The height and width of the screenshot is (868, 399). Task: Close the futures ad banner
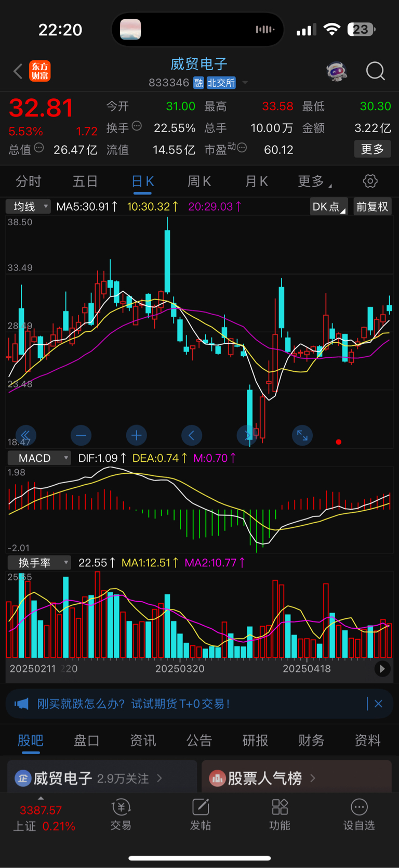(378, 704)
